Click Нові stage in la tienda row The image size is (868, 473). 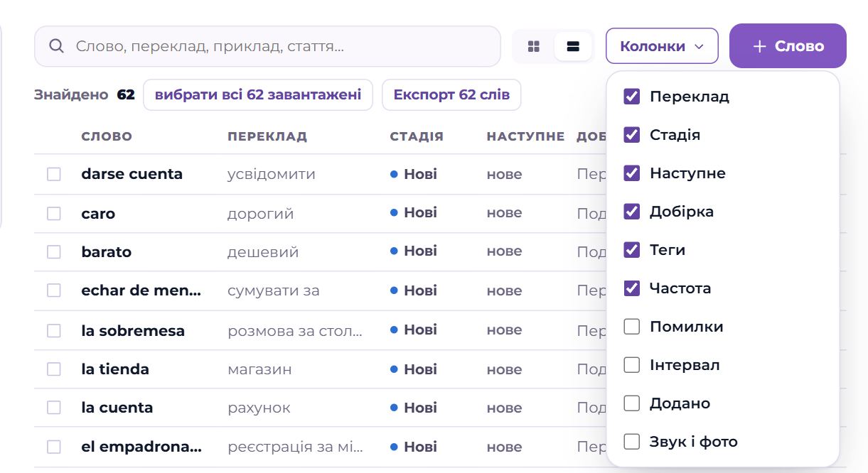click(x=414, y=369)
